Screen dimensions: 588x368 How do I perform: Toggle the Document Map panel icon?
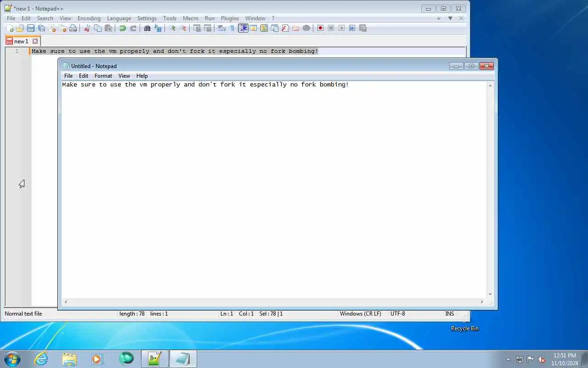tap(264, 28)
